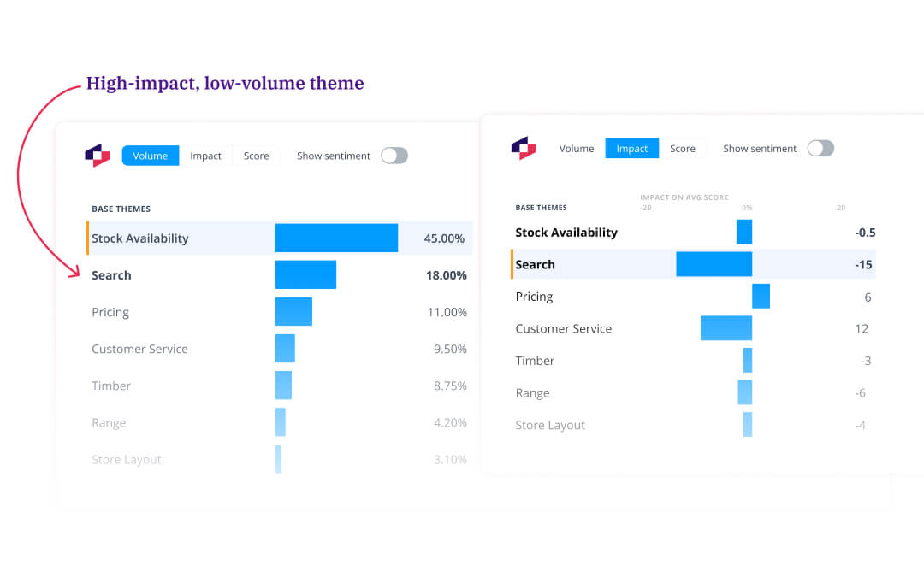Select the Pricing bar in Volume chart
The width and height of the screenshot is (924, 583).
pyautogui.click(x=293, y=311)
